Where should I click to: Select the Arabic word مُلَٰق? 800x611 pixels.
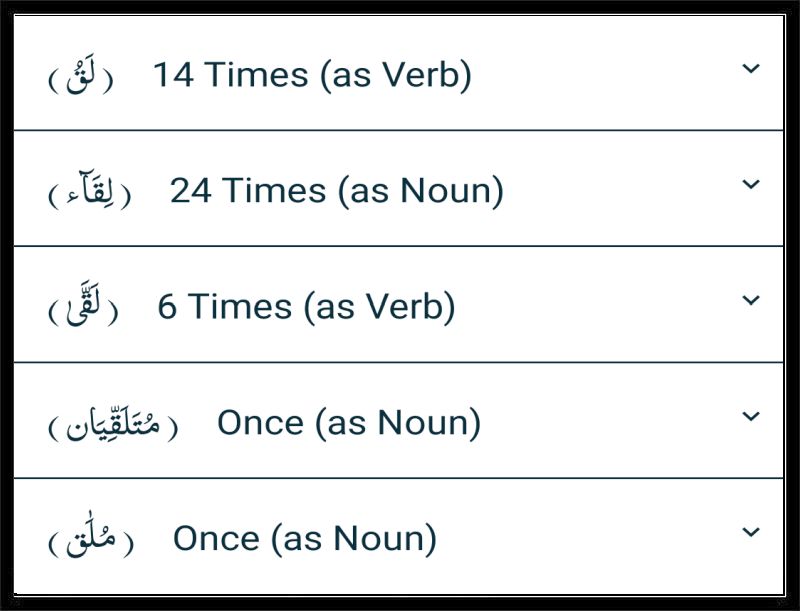[x=91, y=538]
